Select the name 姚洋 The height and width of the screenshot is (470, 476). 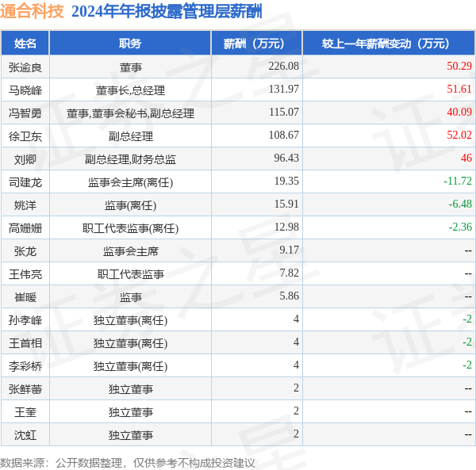click(x=25, y=205)
